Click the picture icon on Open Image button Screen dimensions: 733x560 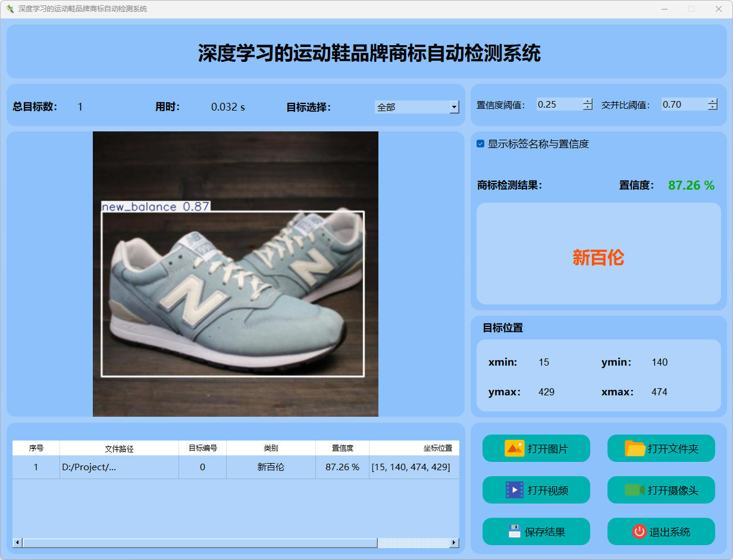coord(514,448)
